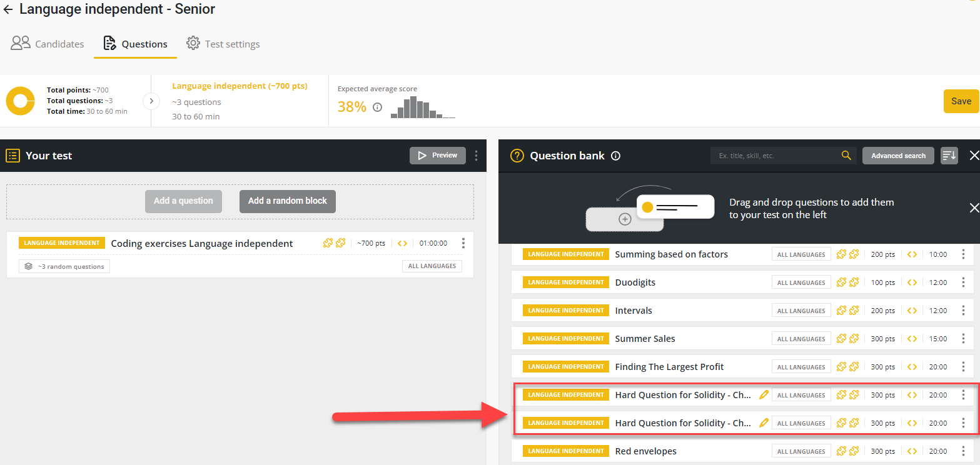Click Add a random block button
This screenshot has height=465, width=980.
[x=287, y=201]
